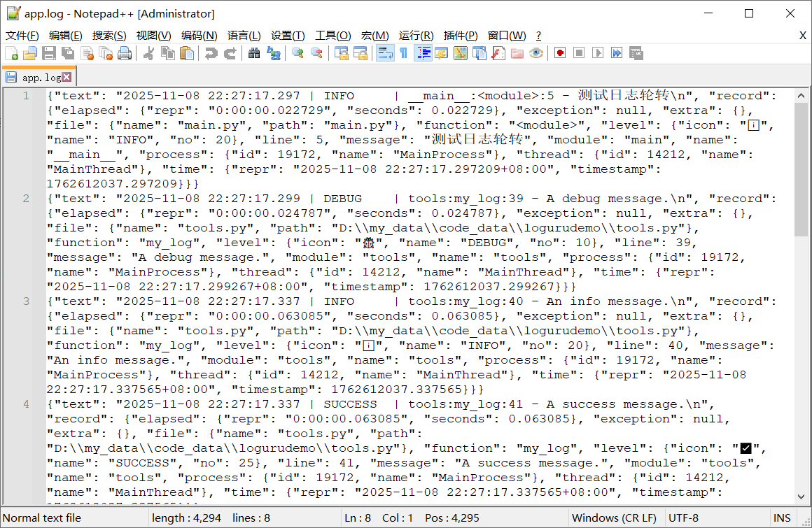Start recording a macro
Screen dimensions: 812x528
[559, 52]
